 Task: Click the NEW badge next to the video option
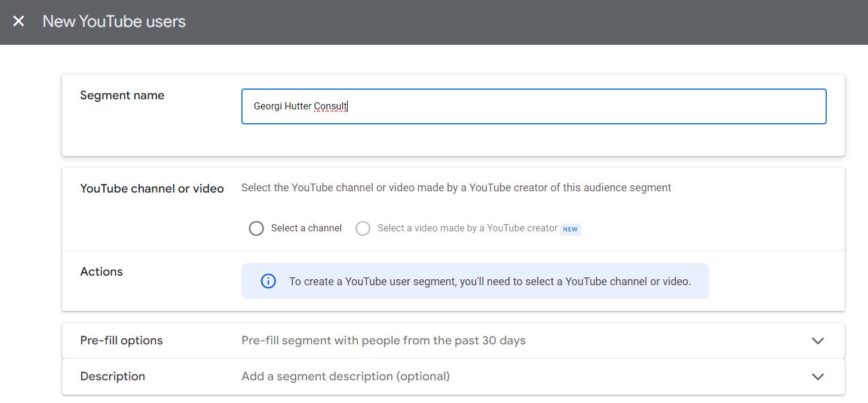571,229
